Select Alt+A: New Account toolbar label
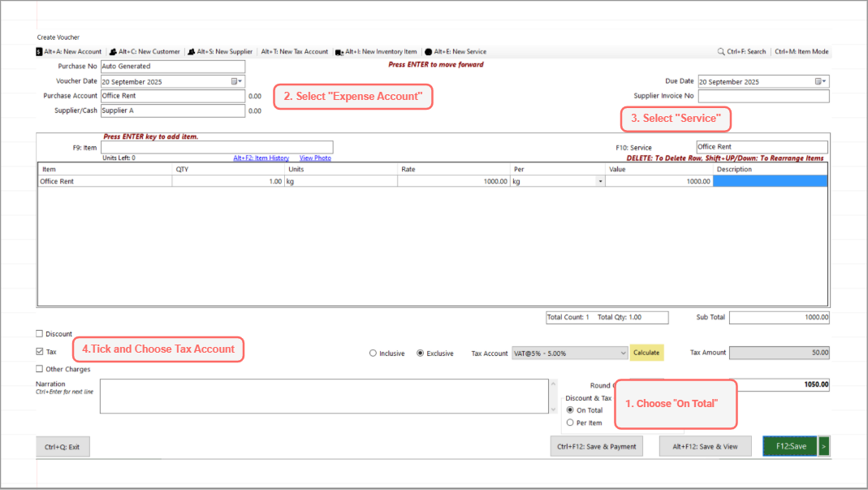 click(72, 51)
